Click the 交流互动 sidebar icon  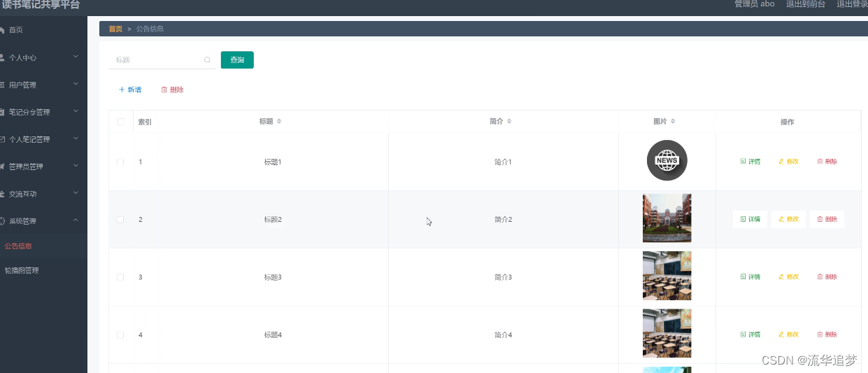[x=2, y=194]
